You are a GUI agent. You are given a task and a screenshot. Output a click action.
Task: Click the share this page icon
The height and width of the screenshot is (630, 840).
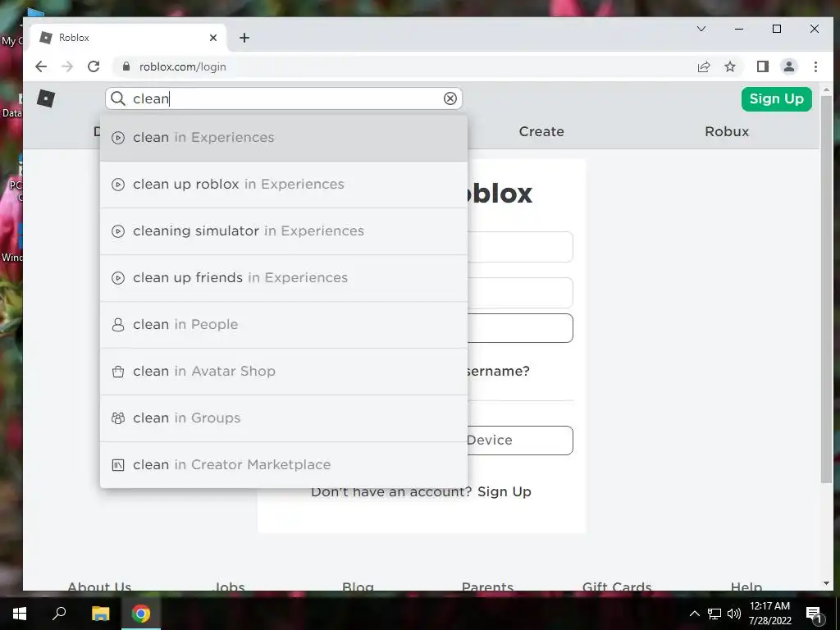pos(703,67)
